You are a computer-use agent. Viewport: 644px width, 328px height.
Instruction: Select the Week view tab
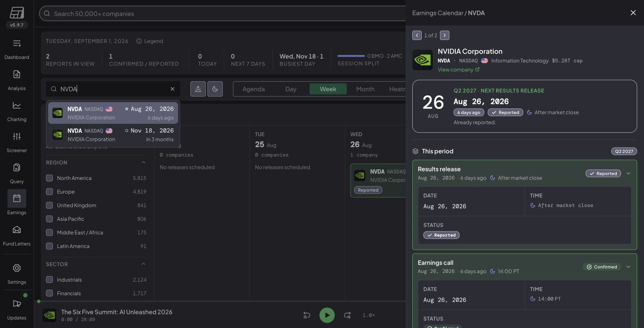click(328, 89)
